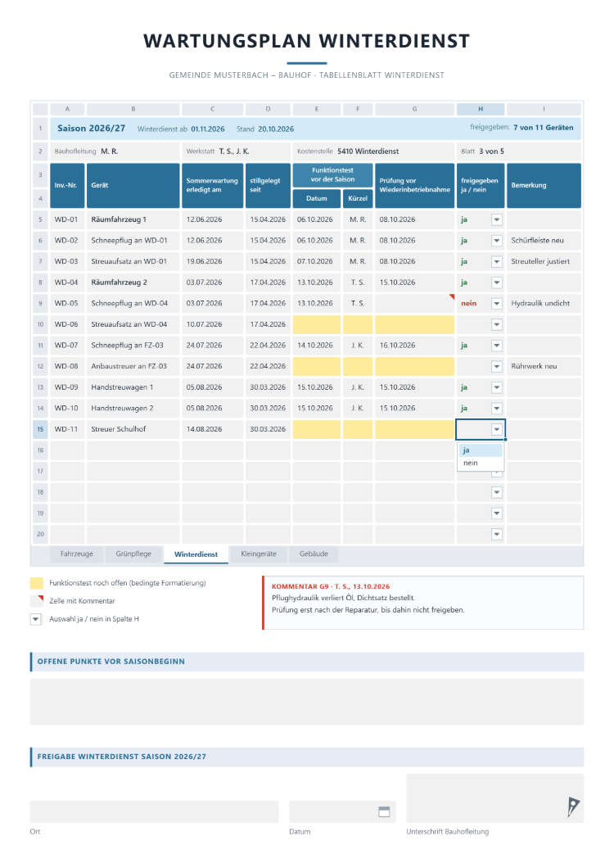Click the Unterschrift Bauhofleitung signature field
The image size is (614, 868).
pos(495,798)
